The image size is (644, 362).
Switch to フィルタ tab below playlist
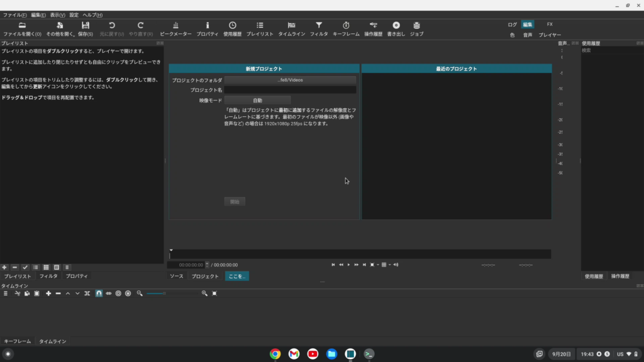[48, 277]
